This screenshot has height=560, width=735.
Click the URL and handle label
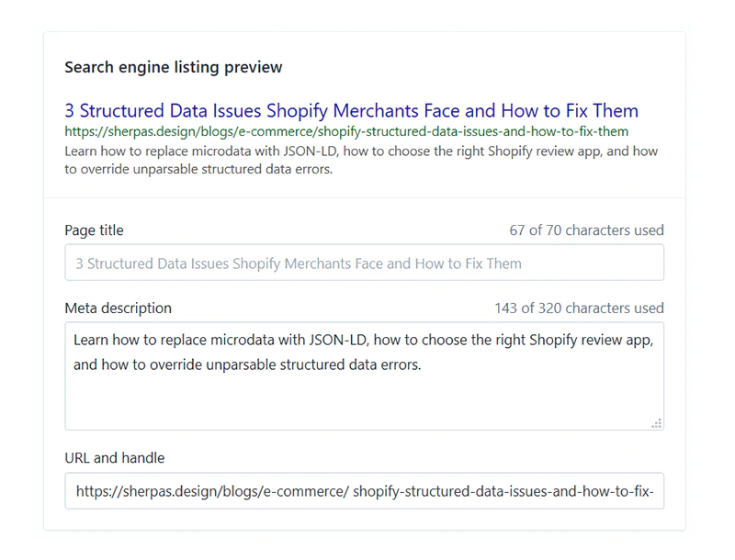[x=115, y=458]
